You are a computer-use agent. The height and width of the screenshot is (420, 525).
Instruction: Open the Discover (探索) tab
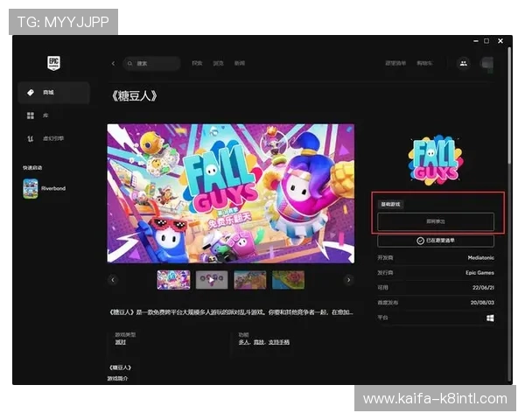(x=197, y=63)
